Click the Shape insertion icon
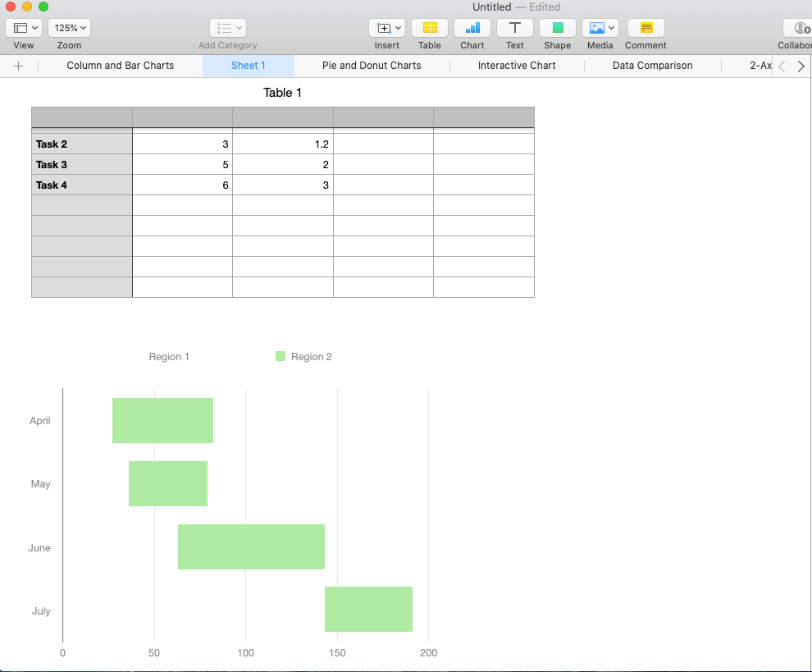Viewport: 812px width, 672px height. tap(557, 28)
